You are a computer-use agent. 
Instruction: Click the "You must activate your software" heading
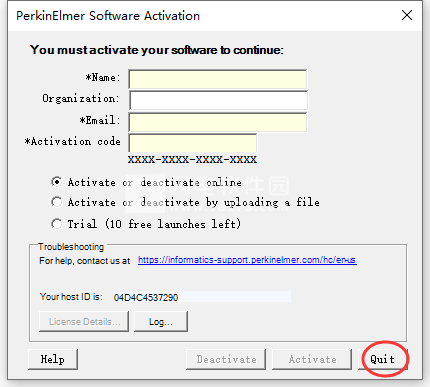pos(157,50)
